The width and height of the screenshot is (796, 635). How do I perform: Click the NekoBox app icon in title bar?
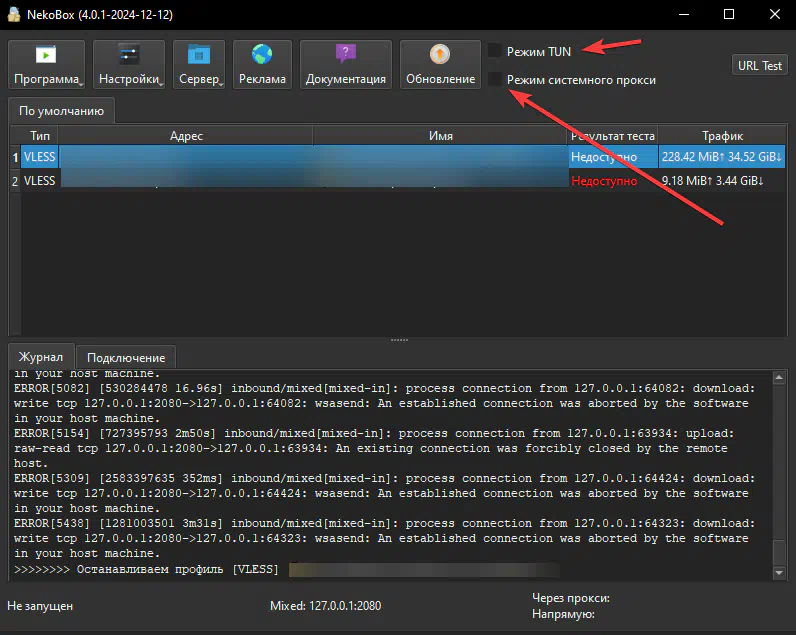14,14
